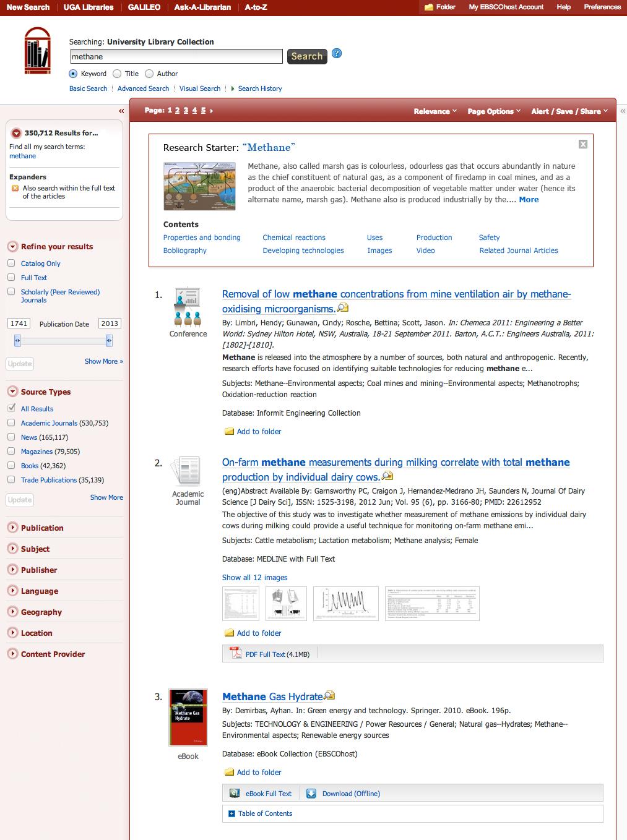Open A-to-Z menu item
This screenshot has height=840, width=627.
pyautogui.click(x=256, y=7)
